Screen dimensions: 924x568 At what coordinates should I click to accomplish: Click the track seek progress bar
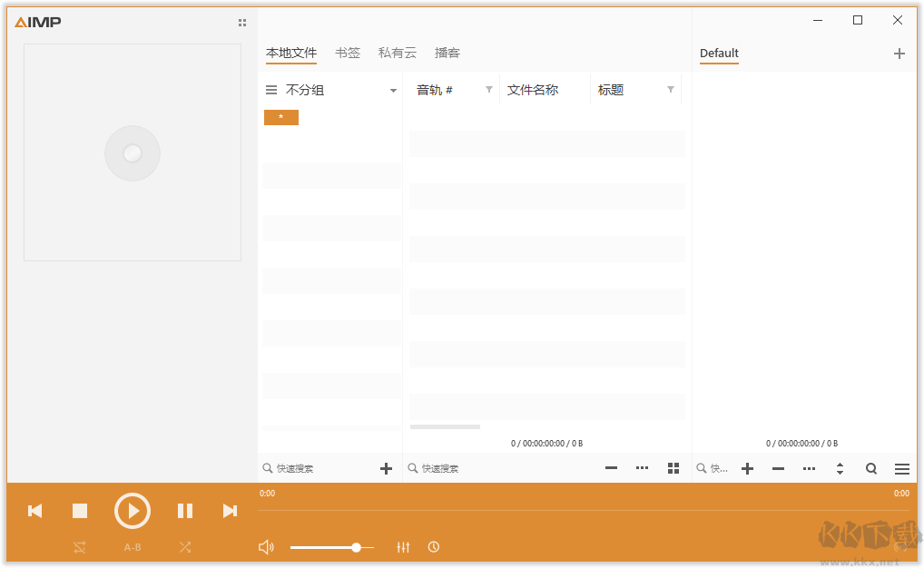tap(584, 510)
